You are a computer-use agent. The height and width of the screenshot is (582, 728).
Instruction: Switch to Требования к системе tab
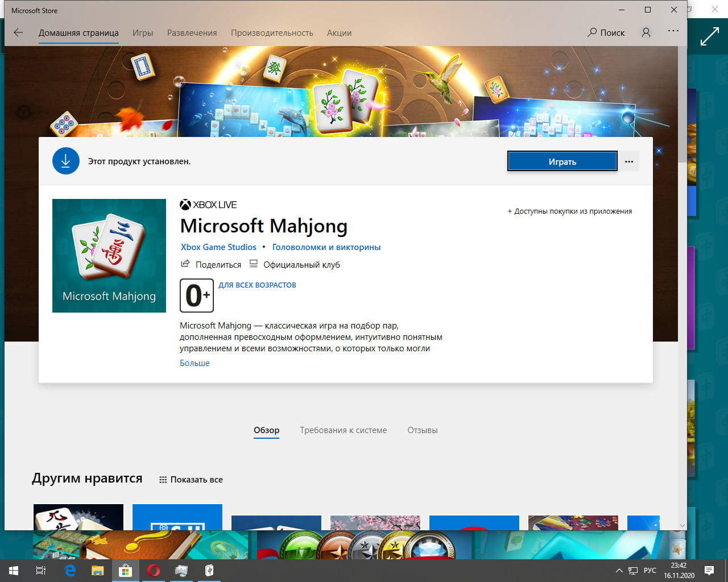(x=344, y=430)
